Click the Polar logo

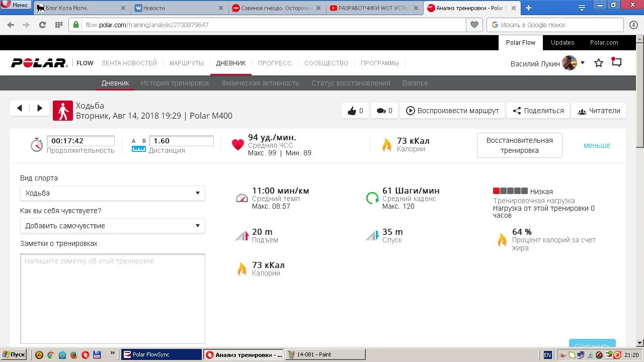(x=39, y=63)
